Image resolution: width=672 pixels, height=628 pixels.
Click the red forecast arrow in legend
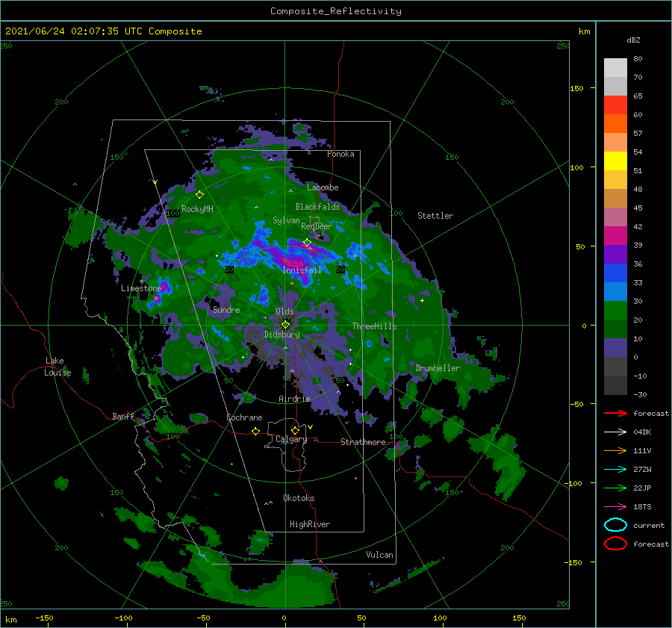coord(615,413)
